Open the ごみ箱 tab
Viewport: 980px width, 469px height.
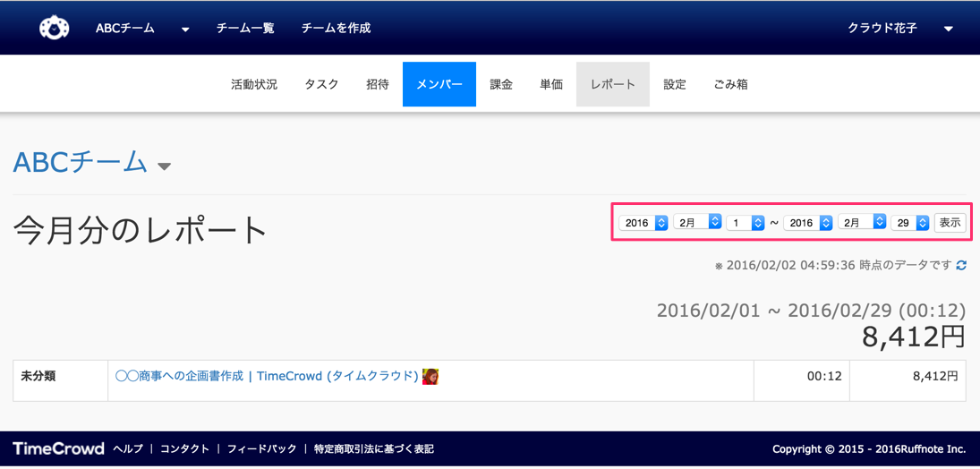click(730, 84)
